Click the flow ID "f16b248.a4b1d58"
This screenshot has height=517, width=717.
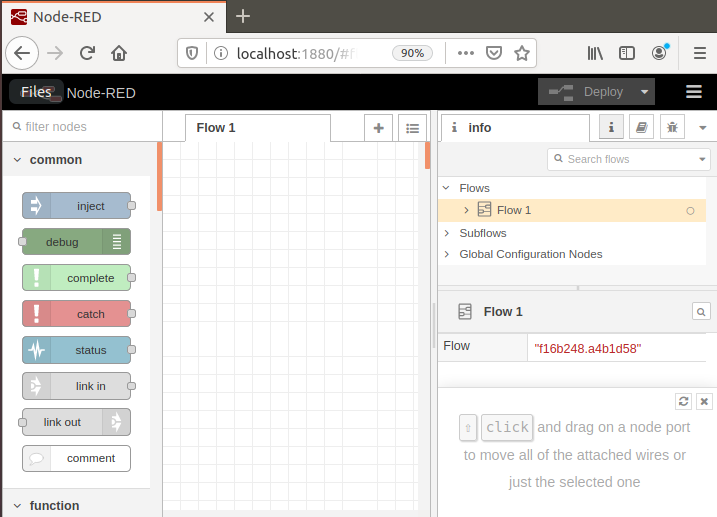click(588, 349)
